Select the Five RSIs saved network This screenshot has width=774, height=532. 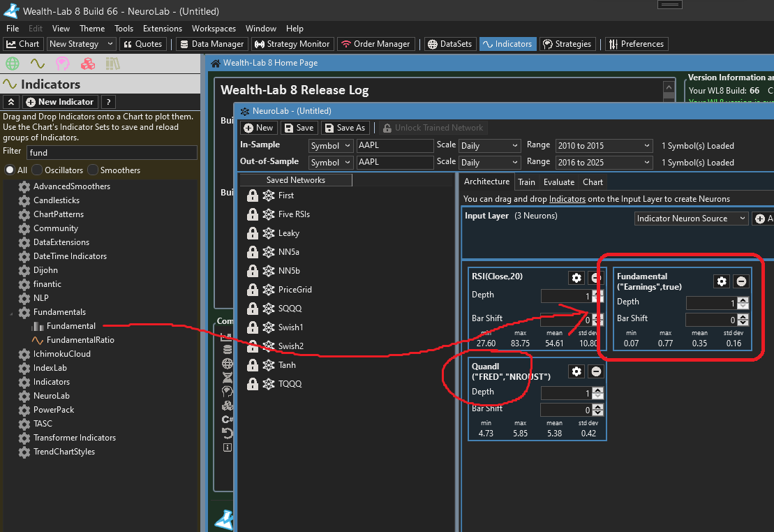pos(295,214)
